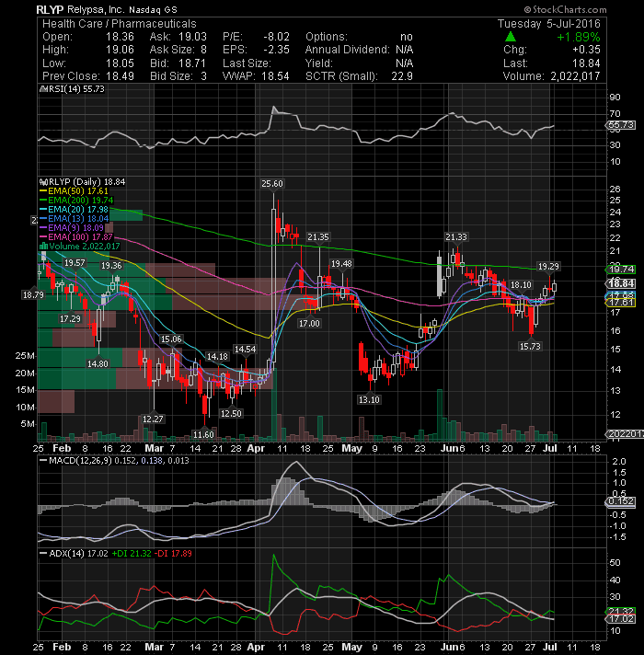
Task: Click the date 'Tuesday 5-Jul-2016'
Action: [548, 24]
